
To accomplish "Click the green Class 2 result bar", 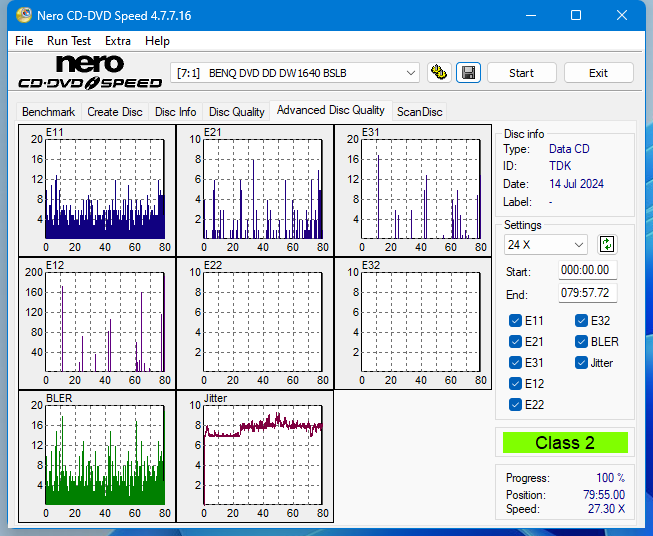I will tap(565, 443).
